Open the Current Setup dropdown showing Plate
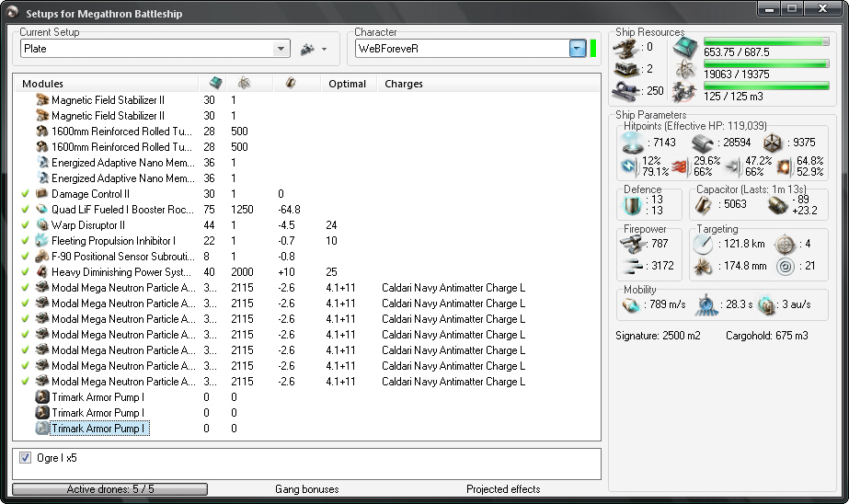The width and height of the screenshot is (849, 504). (x=281, y=49)
